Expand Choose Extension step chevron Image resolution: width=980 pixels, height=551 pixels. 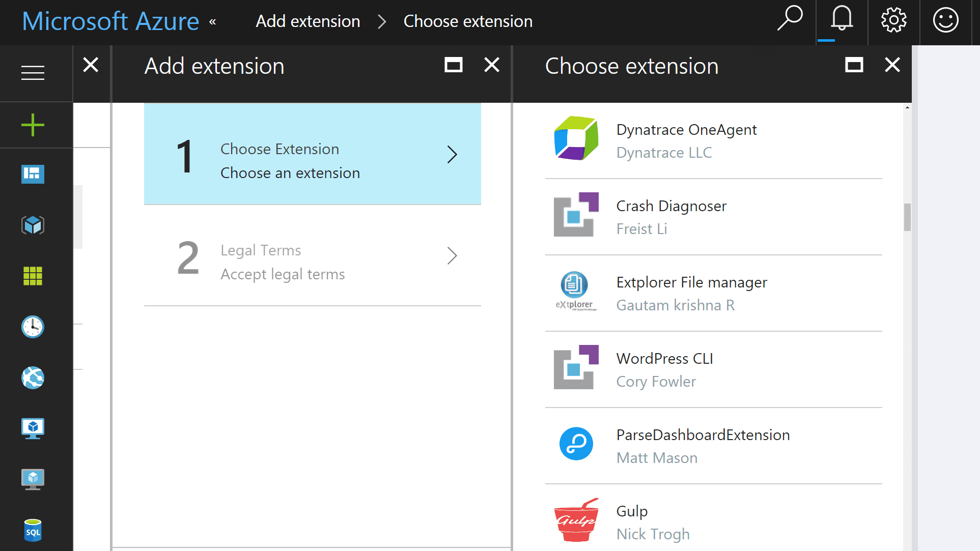(x=452, y=154)
